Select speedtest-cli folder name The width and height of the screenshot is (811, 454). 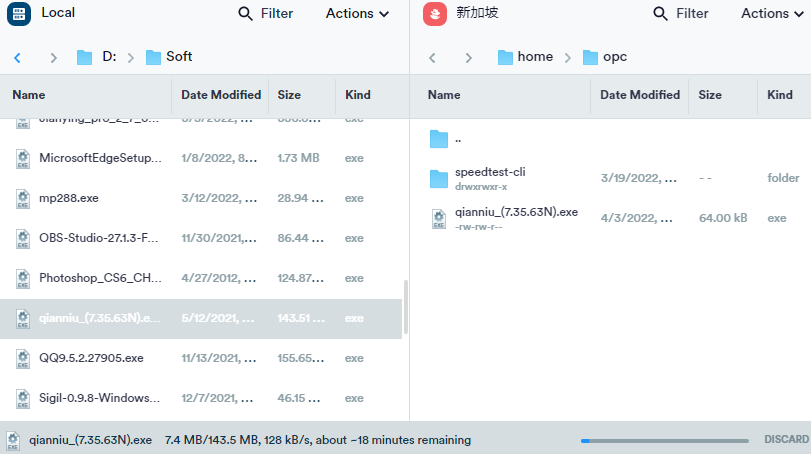(x=490, y=172)
